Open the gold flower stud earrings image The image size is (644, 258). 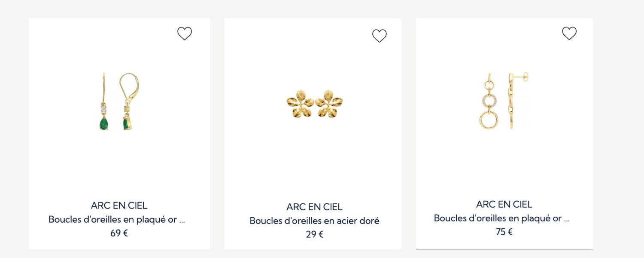314,104
